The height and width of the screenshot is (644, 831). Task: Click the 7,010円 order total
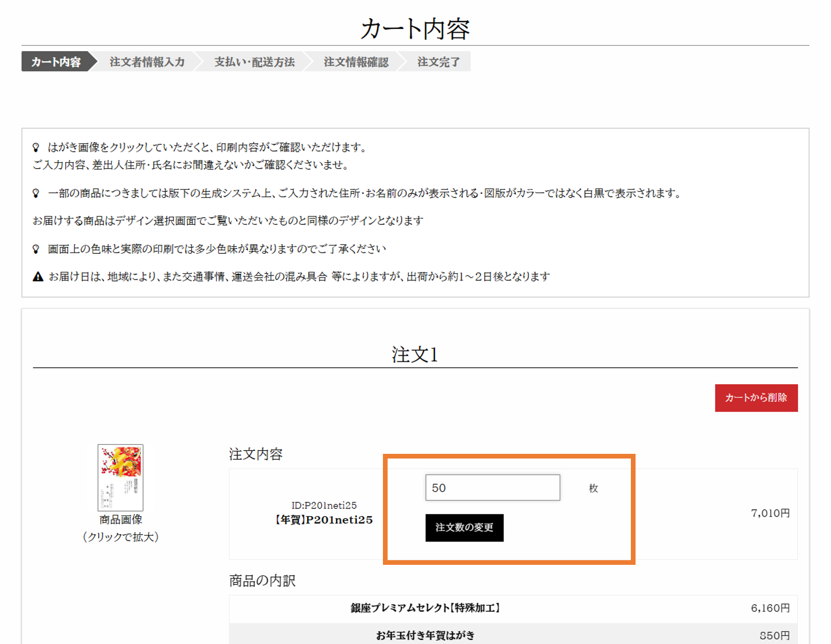click(x=770, y=513)
